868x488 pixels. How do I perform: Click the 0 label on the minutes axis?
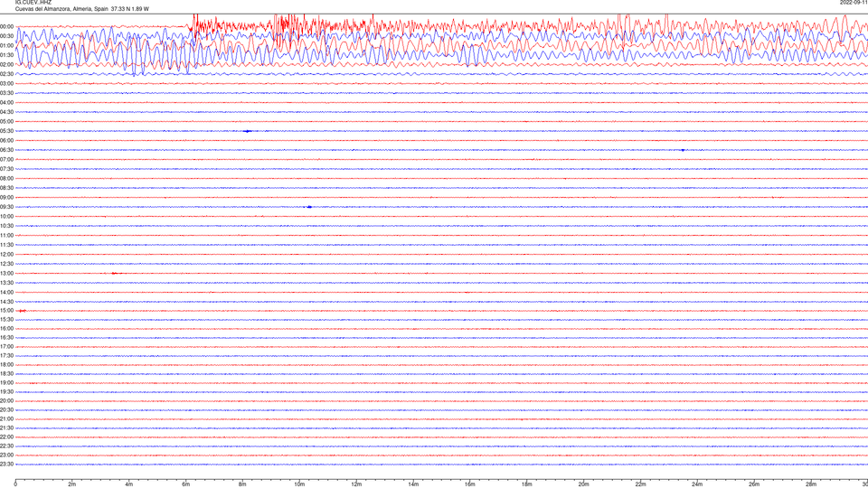tap(15, 484)
